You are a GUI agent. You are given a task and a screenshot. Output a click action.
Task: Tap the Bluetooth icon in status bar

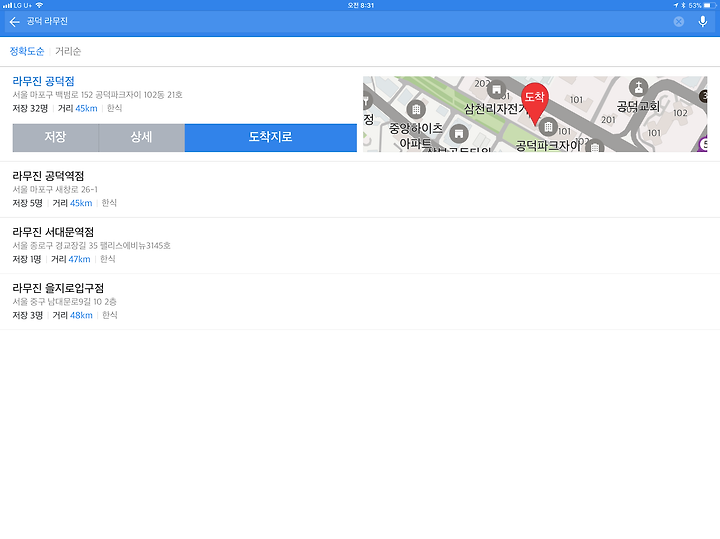(683, 6)
